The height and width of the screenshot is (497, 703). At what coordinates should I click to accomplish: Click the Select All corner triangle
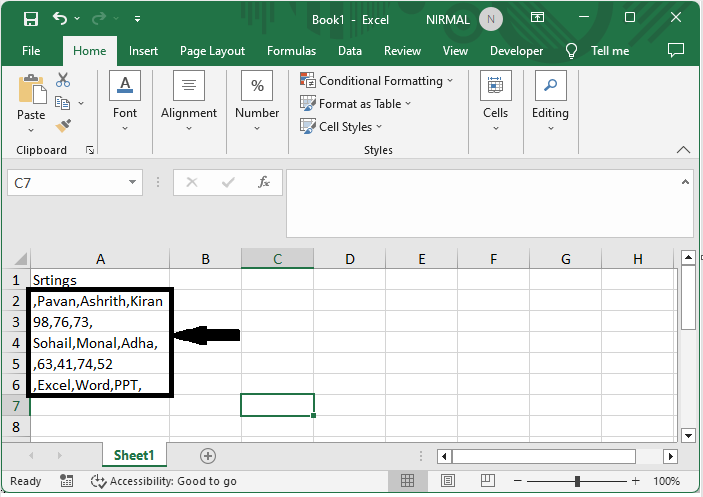pos(20,259)
